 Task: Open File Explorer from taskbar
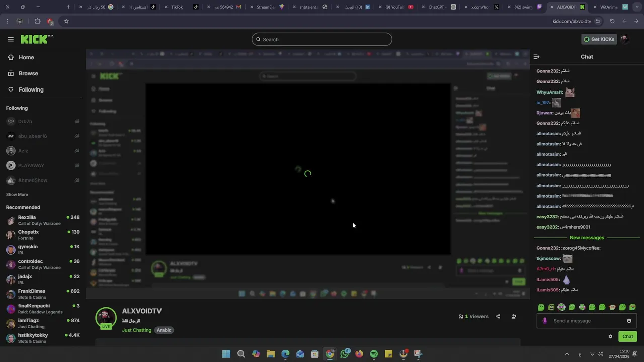[x=271, y=354]
